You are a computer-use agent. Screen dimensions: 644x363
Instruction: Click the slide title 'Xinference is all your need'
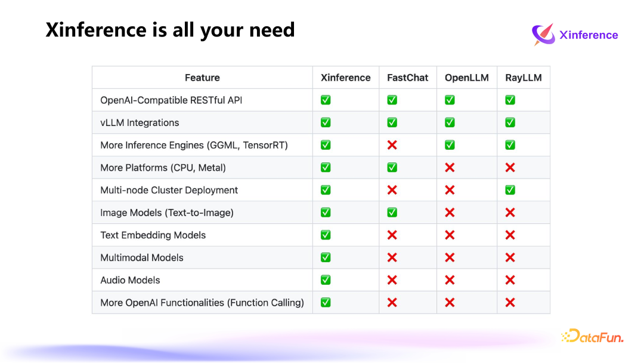tap(170, 29)
